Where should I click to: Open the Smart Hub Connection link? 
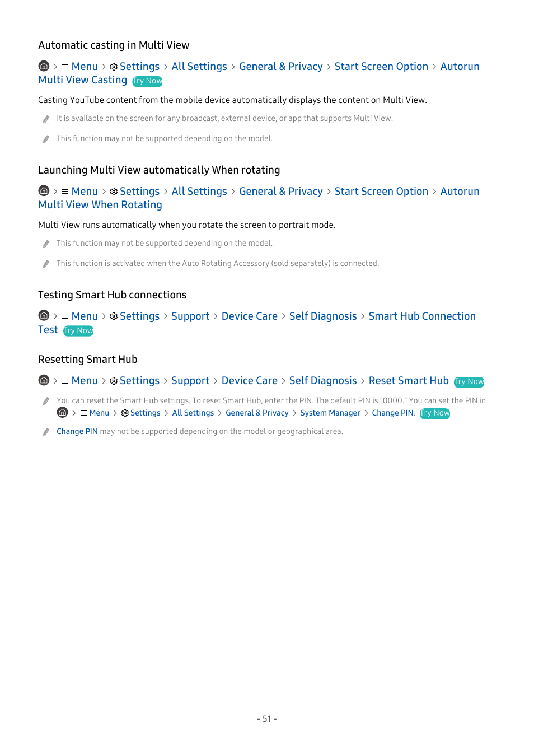point(422,316)
